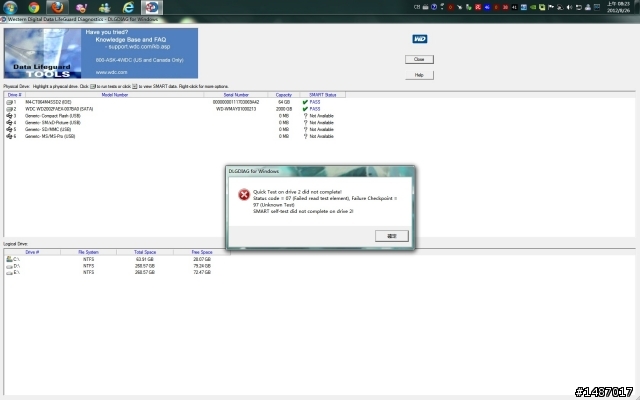
Task: Sort by Drive # column in physical drives
Action: pyautogui.click(x=15, y=95)
